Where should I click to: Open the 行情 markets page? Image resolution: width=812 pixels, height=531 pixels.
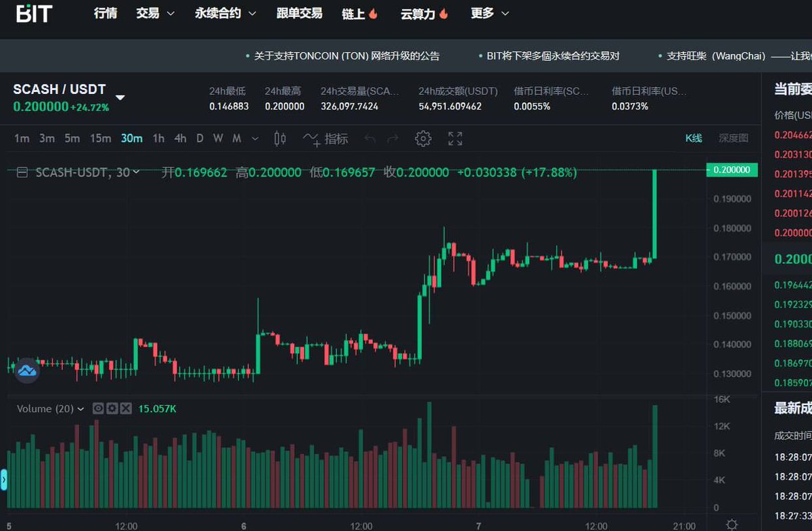(105, 13)
